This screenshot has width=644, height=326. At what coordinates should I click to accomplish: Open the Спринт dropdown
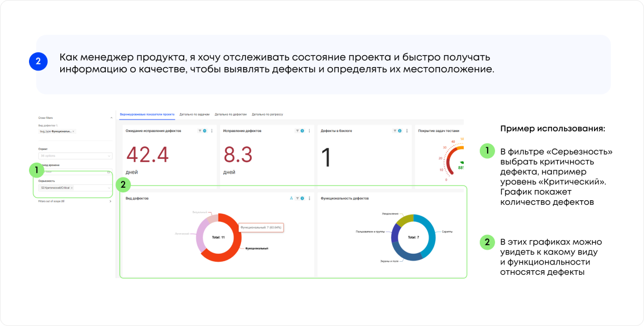pyautogui.click(x=75, y=156)
